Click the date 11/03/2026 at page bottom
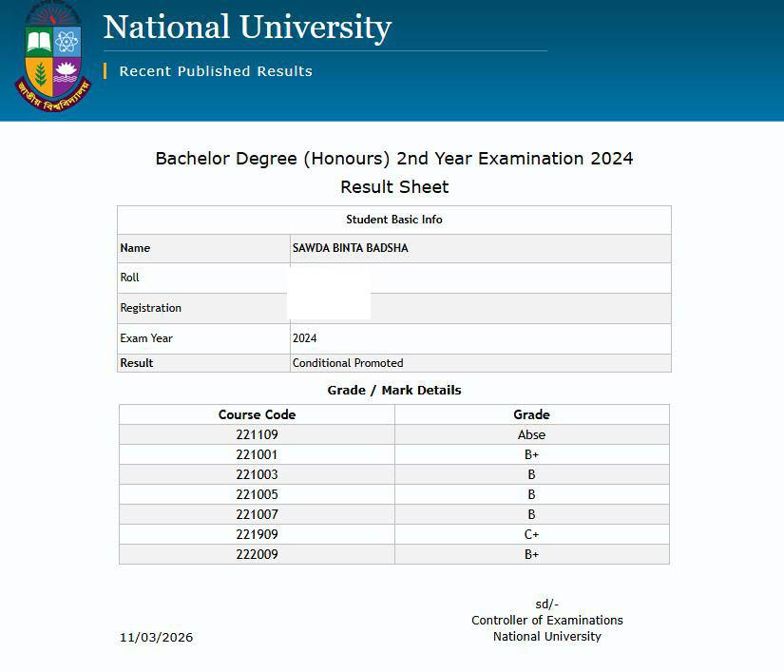The image size is (784, 672). coord(155,638)
